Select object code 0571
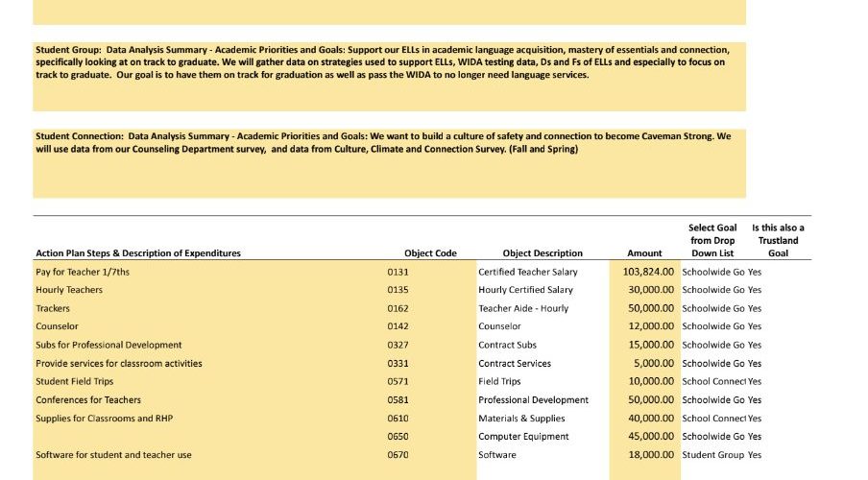This screenshot has width=868, height=480. (398, 381)
